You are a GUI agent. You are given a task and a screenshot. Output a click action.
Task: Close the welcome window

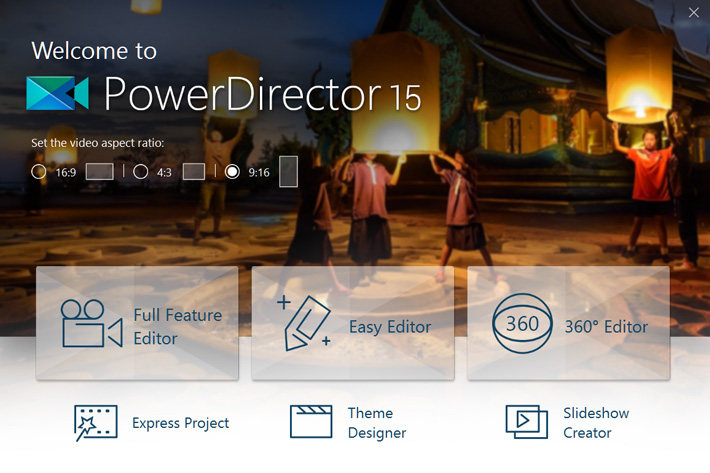point(694,13)
